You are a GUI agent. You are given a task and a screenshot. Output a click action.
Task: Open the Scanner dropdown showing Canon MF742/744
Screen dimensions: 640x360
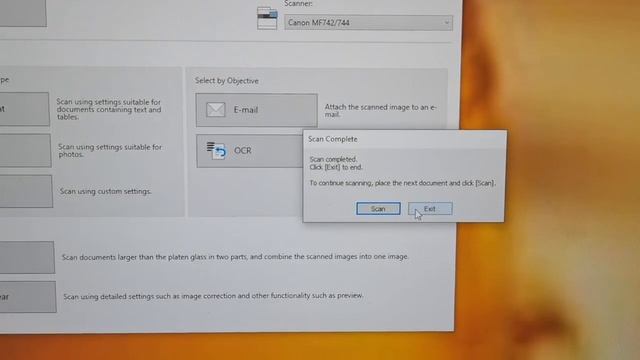click(x=369, y=23)
